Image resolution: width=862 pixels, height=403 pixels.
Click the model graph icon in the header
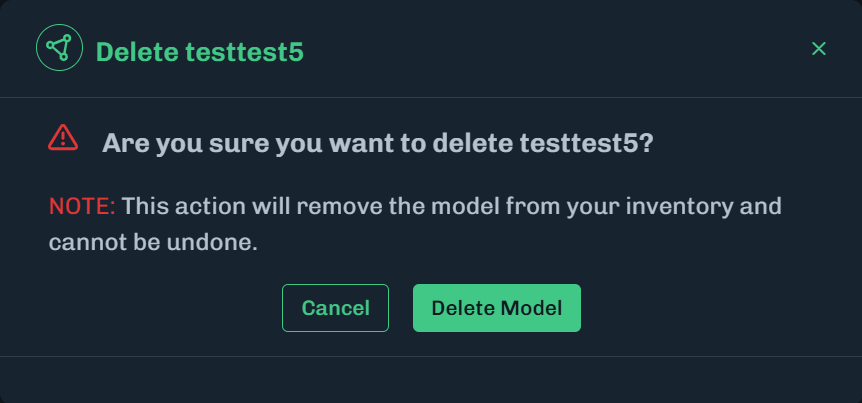(60, 48)
